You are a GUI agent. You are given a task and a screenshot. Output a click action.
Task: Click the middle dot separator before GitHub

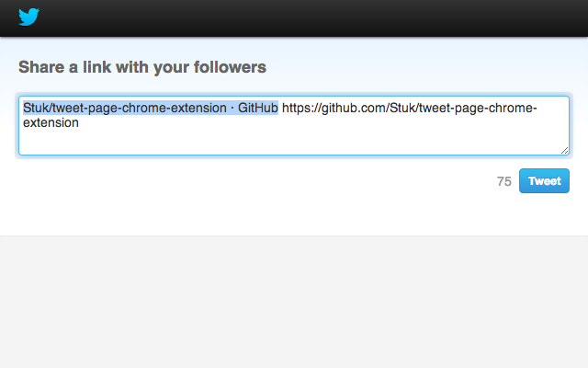(232, 109)
